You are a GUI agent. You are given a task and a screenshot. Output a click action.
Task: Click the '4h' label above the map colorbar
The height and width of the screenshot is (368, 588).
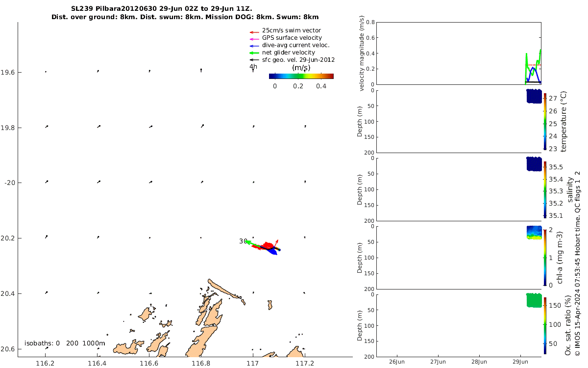click(x=253, y=66)
